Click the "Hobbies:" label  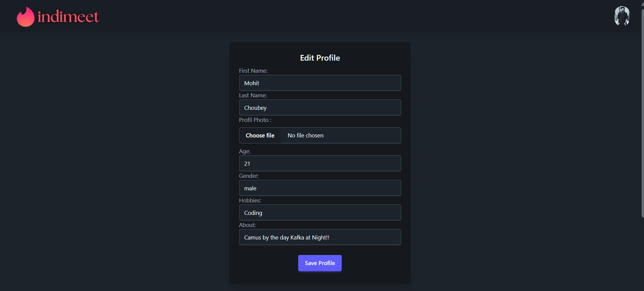pos(250,200)
